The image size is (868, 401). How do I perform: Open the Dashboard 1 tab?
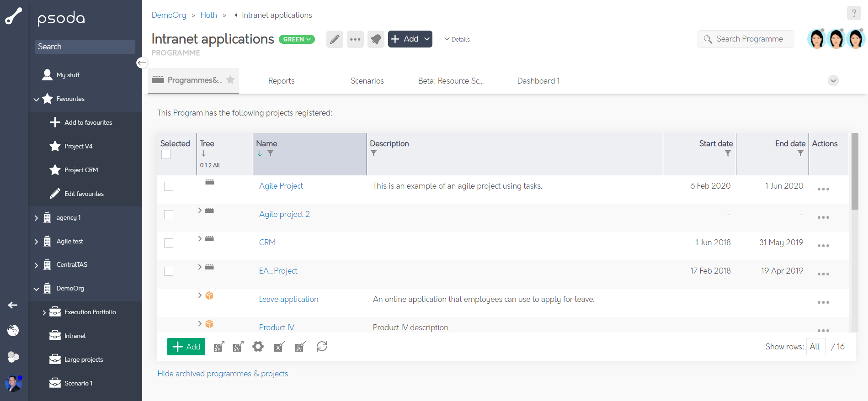click(x=538, y=81)
